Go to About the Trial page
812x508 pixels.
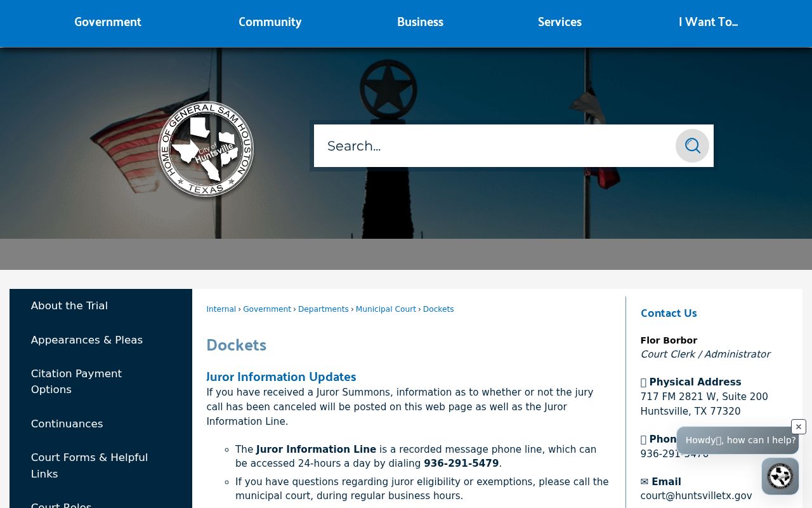tap(69, 305)
